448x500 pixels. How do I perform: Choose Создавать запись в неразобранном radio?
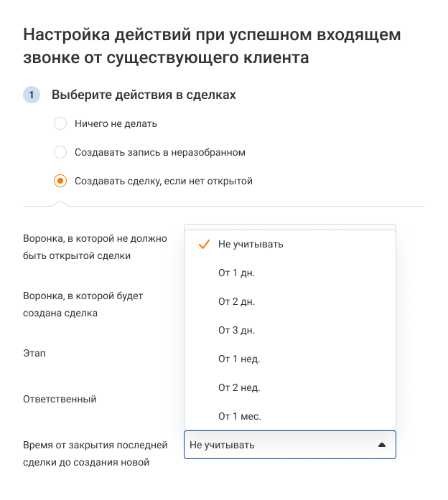click(x=60, y=152)
